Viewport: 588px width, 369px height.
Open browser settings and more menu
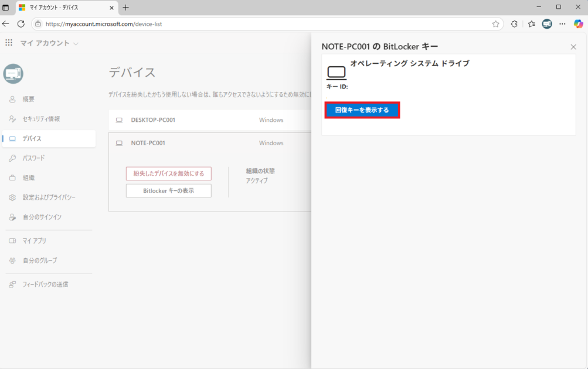pyautogui.click(x=562, y=24)
